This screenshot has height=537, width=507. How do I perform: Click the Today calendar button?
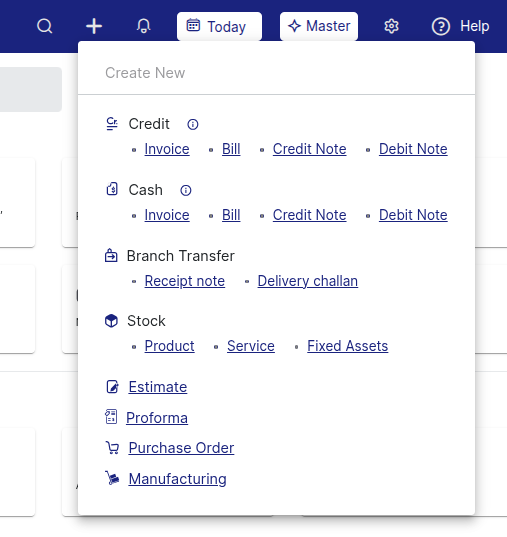tap(219, 26)
